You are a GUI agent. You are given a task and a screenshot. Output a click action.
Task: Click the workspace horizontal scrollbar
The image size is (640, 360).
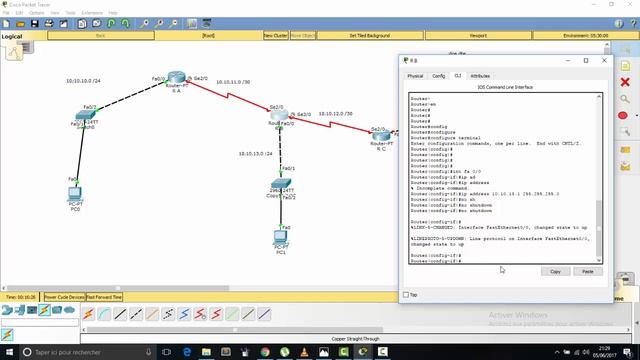click(118, 288)
